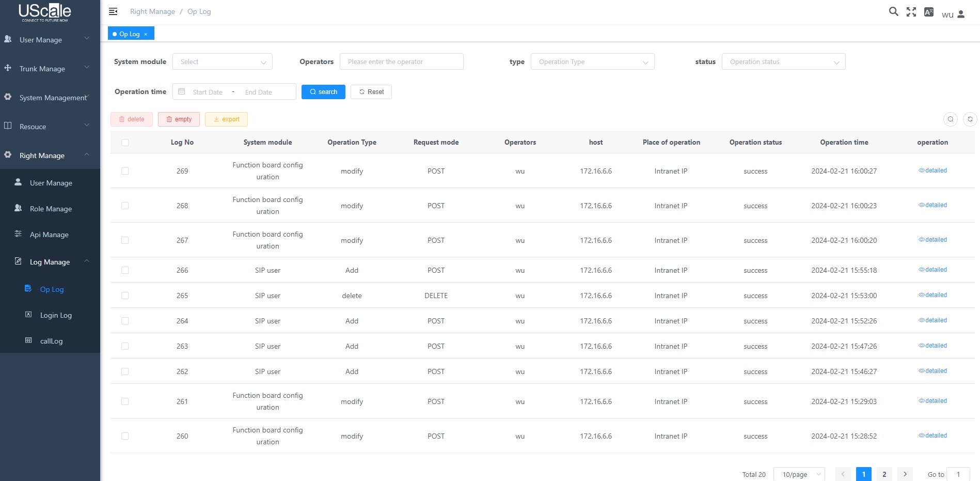Click the Api Manage sliders icon

tap(18, 234)
